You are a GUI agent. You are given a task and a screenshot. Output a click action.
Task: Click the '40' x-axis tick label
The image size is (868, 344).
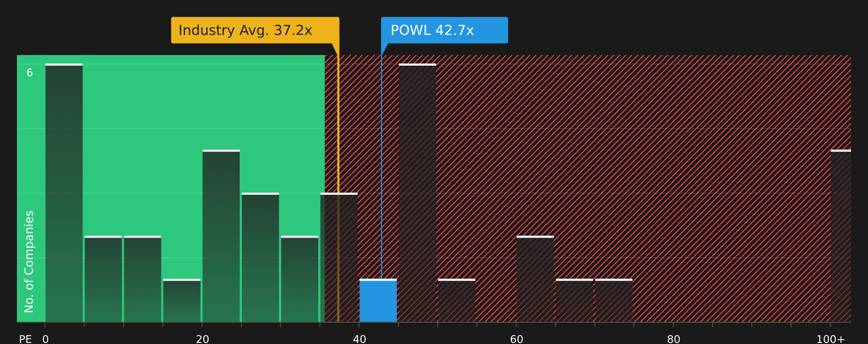tap(359, 339)
